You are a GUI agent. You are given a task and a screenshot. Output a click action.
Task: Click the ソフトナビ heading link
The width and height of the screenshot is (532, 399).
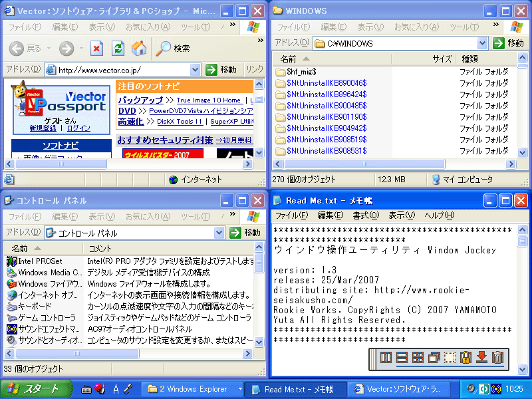(61, 146)
